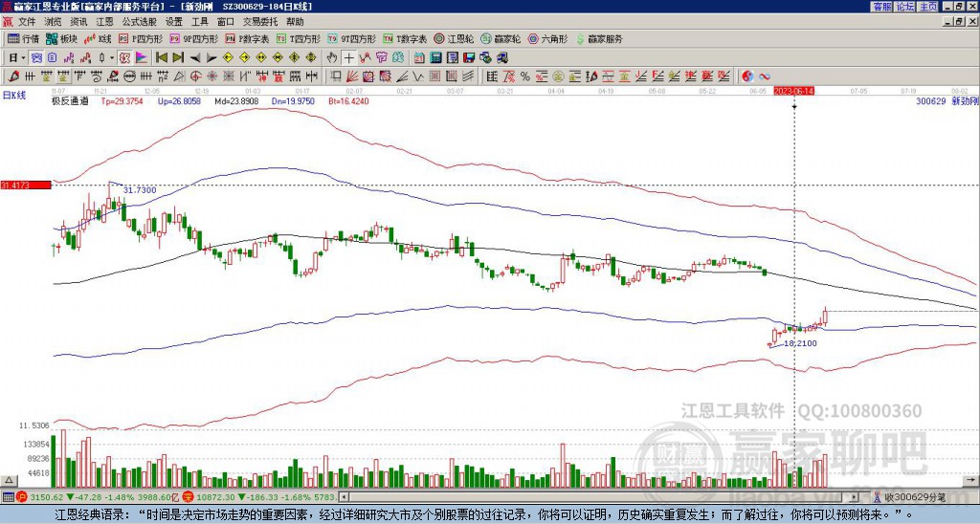The width and height of the screenshot is (980, 524).
Task: Click the 论坛 button in title bar
Action: click(x=904, y=7)
